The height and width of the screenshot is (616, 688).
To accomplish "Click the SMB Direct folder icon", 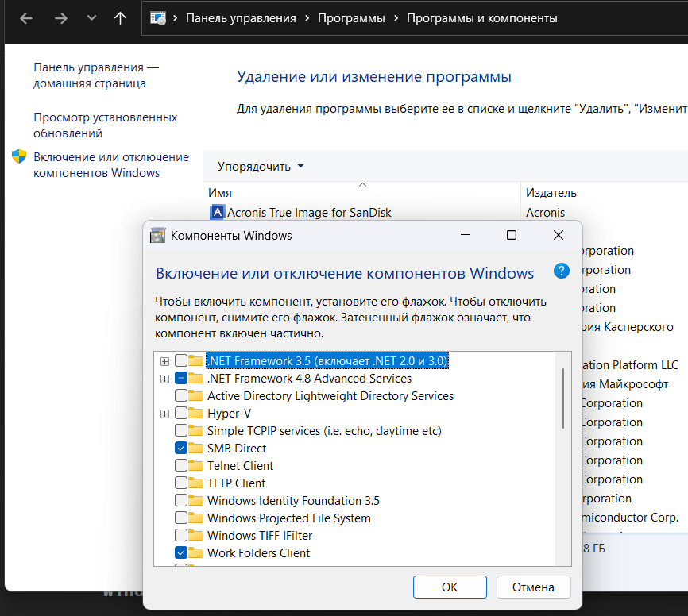I will [x=195, y=449].
